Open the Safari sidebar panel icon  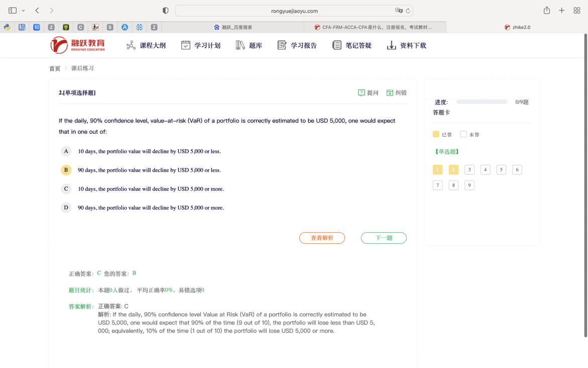coord(13,11)
